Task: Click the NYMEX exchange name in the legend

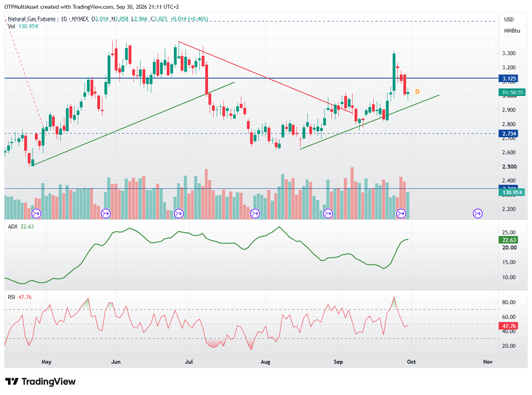Action: [x=80, y=19]
